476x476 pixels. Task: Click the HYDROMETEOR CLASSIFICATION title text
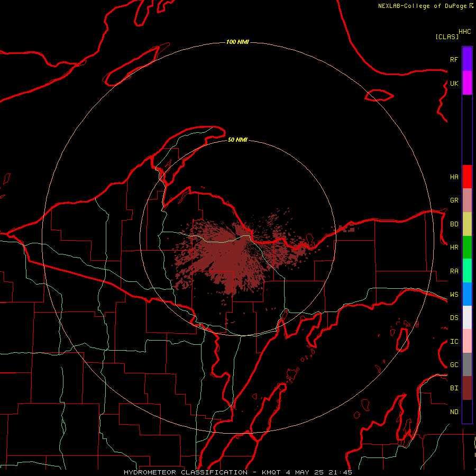186,472
